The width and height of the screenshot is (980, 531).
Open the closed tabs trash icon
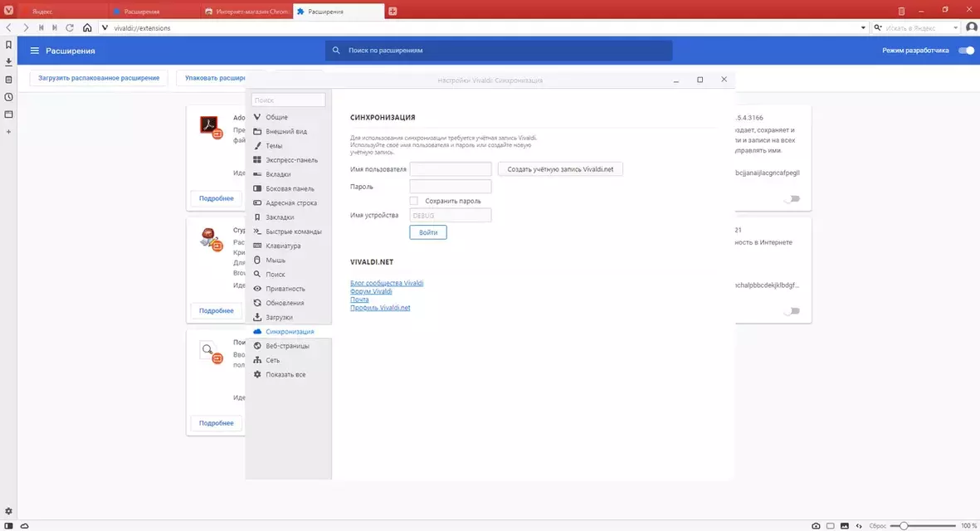(x=901, y=12)
